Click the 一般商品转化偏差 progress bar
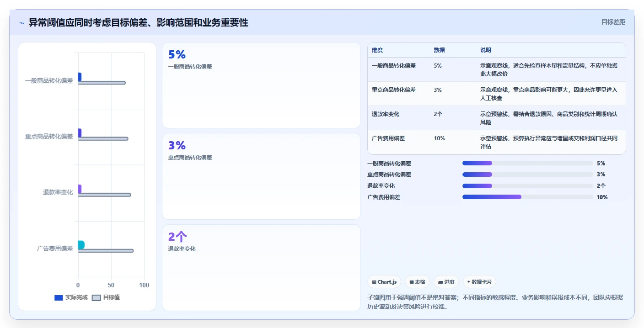The image size is (644, 328). click(527, 163)
